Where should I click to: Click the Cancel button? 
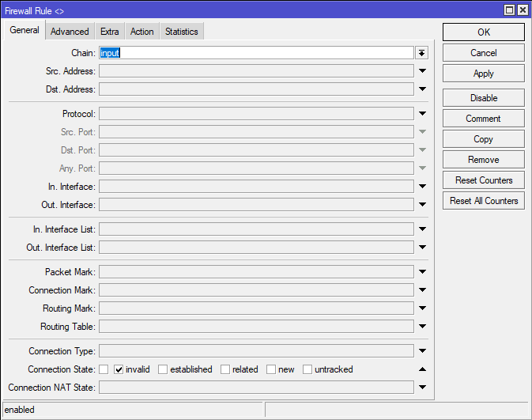[x=484, y=53]
